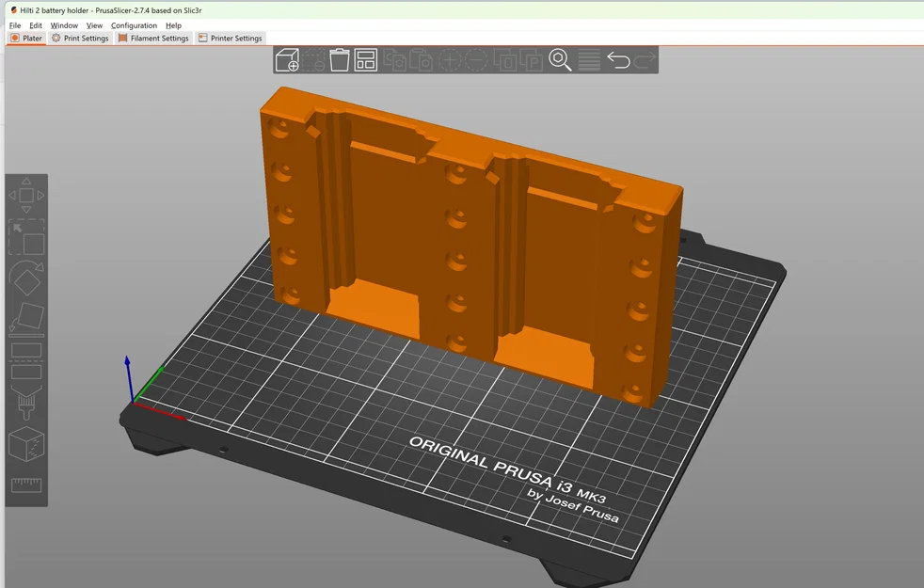924x588 pixels.
Task: Select the Place on face tool
Action: tap(26, 319)
